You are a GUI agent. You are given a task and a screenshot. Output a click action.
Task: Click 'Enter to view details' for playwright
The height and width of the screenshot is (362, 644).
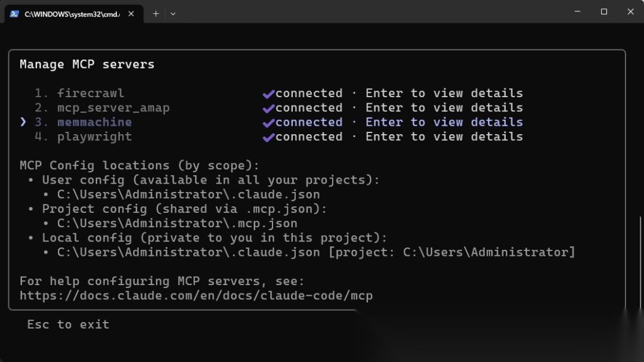coord(444,137)
